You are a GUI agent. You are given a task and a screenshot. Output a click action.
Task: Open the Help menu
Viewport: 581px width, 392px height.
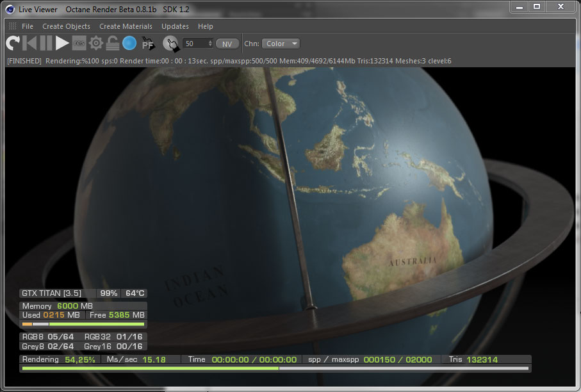coord(205,26)
